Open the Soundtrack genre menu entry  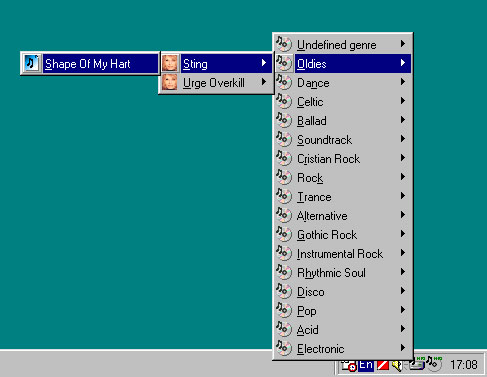tap(343, 139)
